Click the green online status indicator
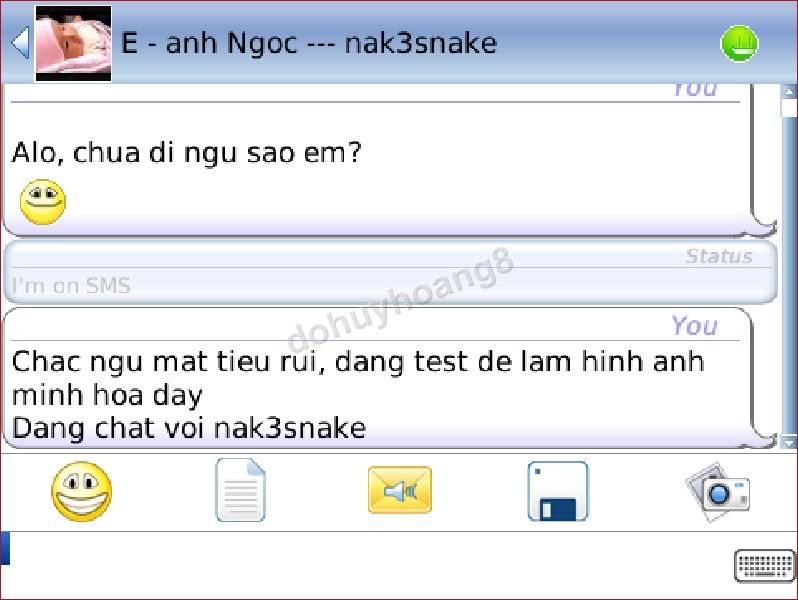The image size is (798, 600). point(739,43)
